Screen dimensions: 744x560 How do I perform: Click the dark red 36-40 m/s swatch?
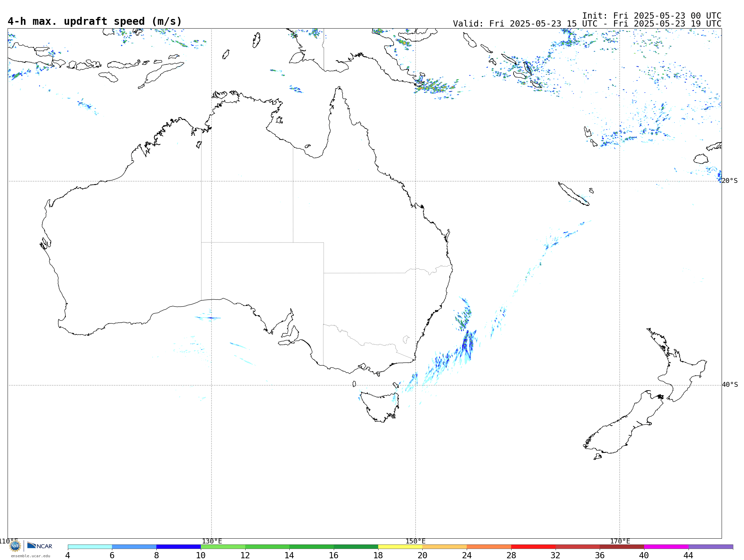[622, 547]
